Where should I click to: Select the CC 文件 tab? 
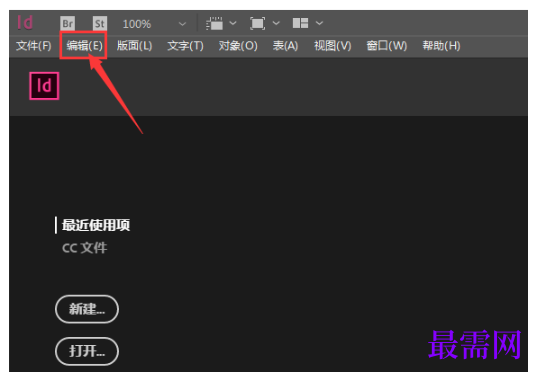[x=85, y=248]
